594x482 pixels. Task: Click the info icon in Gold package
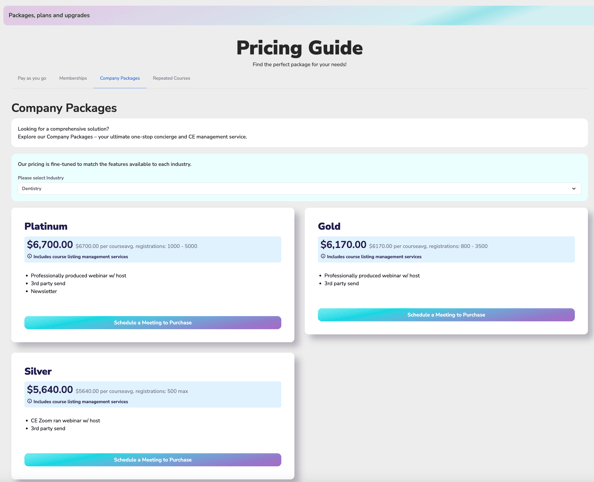tap(323, 257)
